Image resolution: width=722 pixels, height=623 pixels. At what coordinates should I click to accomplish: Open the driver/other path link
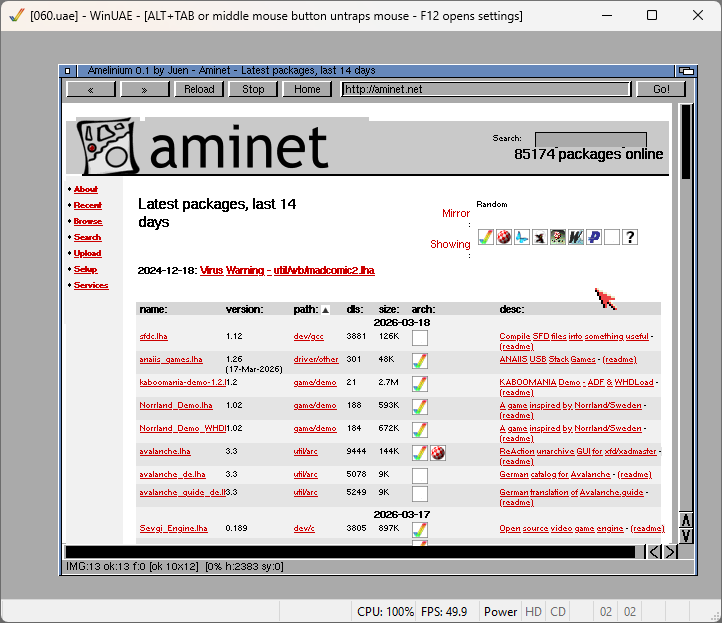tap(316, 360)
